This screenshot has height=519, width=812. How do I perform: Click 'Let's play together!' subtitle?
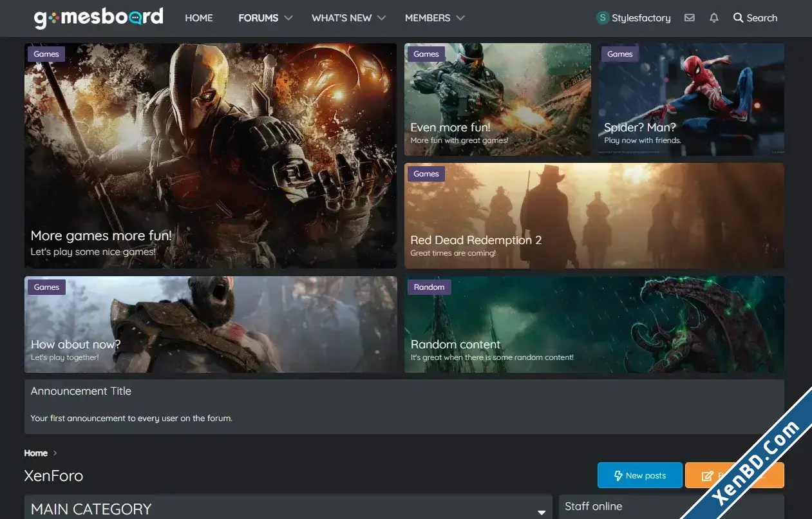64,357
